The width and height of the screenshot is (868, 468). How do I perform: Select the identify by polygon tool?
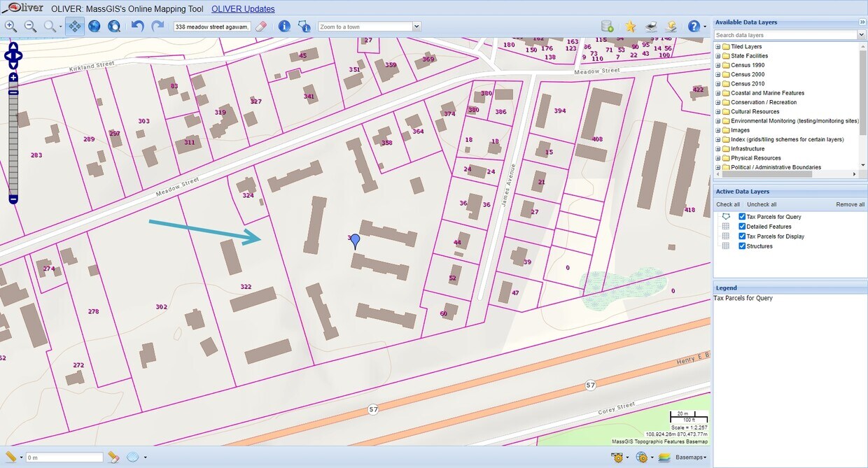[304, 27]
